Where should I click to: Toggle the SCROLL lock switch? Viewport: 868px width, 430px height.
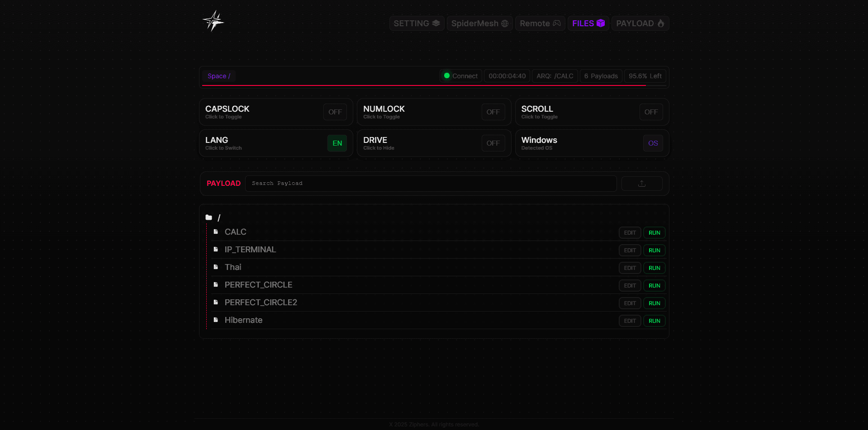[x=650, y=112]
